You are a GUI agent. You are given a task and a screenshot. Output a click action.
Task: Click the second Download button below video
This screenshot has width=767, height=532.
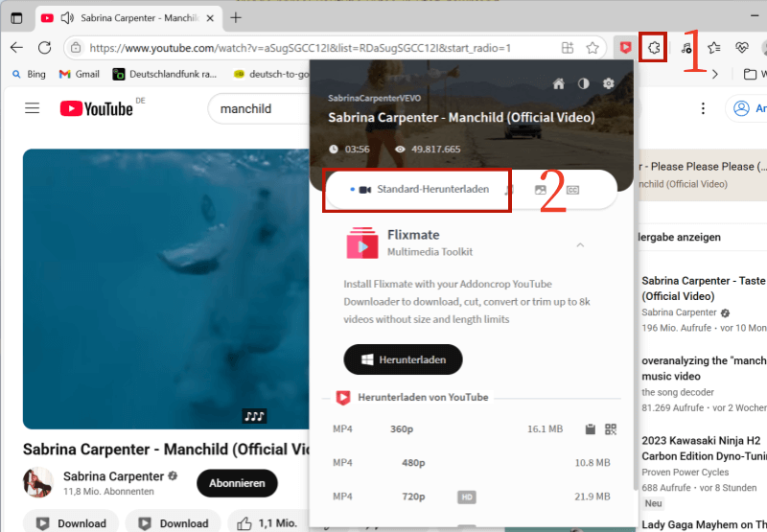pyautogui.click(x=174, y=523)
